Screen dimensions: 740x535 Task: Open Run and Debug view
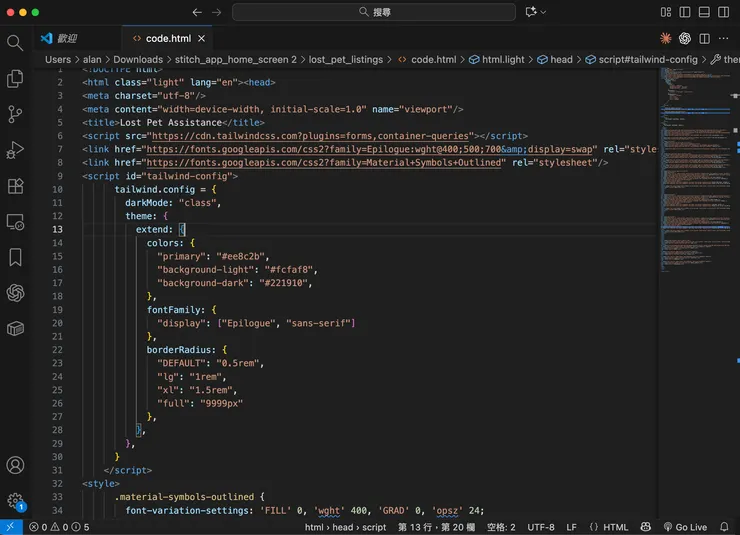15,150
